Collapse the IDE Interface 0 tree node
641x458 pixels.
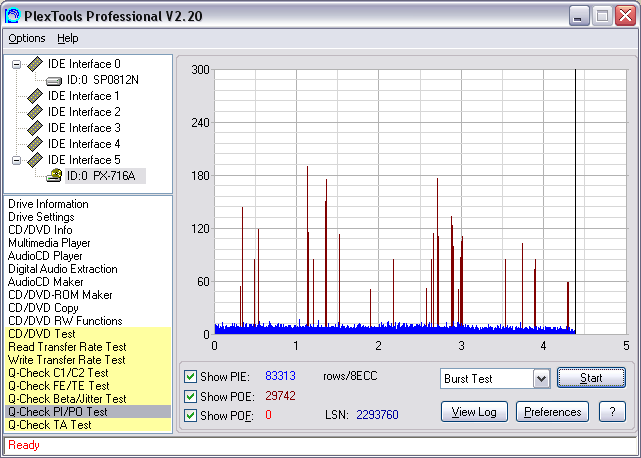(x=16, y=64)
